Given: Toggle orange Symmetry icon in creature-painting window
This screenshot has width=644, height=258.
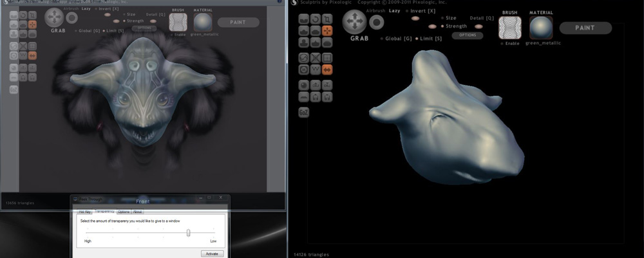Looking at the screenshot, I should (x=32, y=55).
